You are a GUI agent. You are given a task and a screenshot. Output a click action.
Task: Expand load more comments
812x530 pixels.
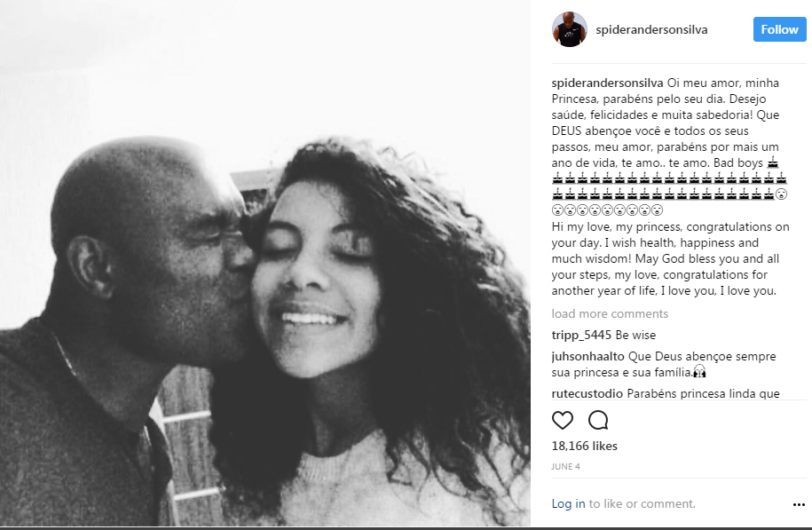pos(610,313)
